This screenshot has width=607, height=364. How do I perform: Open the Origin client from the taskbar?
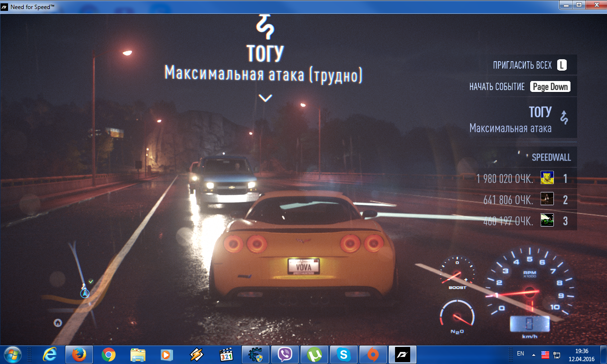pyautogui.click(x=373, y=354)
